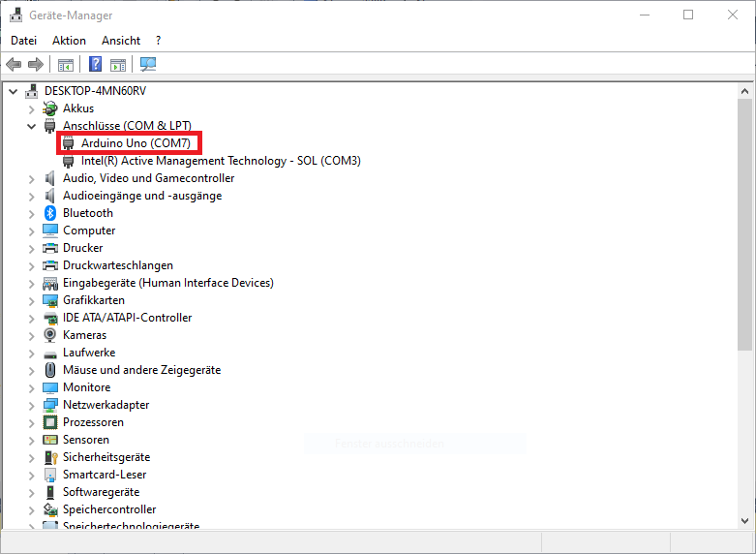The width and height of the screenshot is (756, 554).
Task: Collapse the Anschlüsse (COM & LPT) category
Action: [31, 127]
